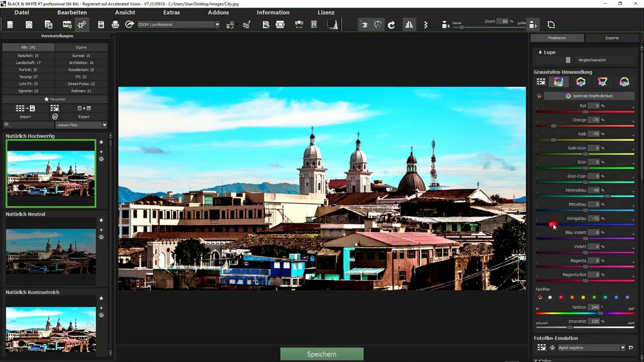Open the ZOOM 1 professional dropdown
The height and width of the screenshot is (362, 644).
179,25
